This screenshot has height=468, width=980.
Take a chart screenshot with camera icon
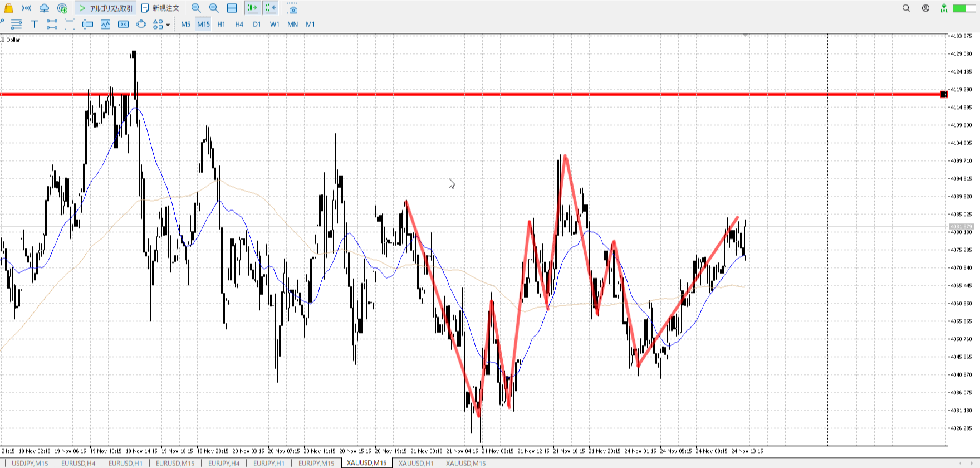pyautogui.click(x=292, y=8)
